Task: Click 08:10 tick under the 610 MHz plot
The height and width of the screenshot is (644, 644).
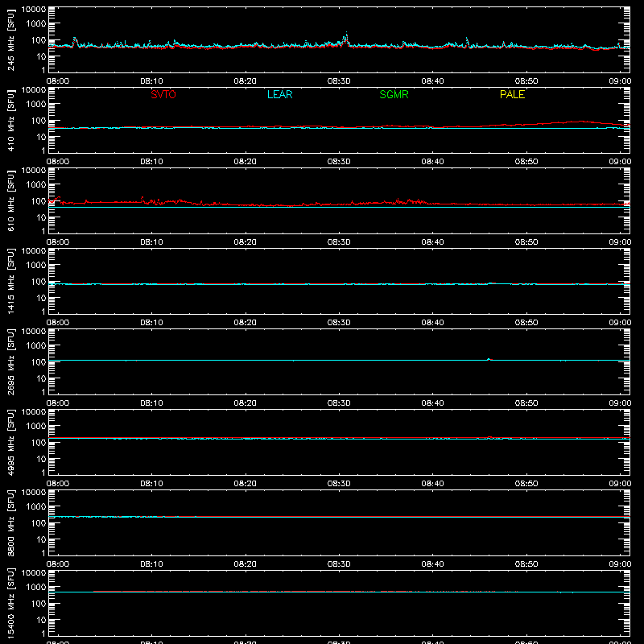Action: (151, 242)
